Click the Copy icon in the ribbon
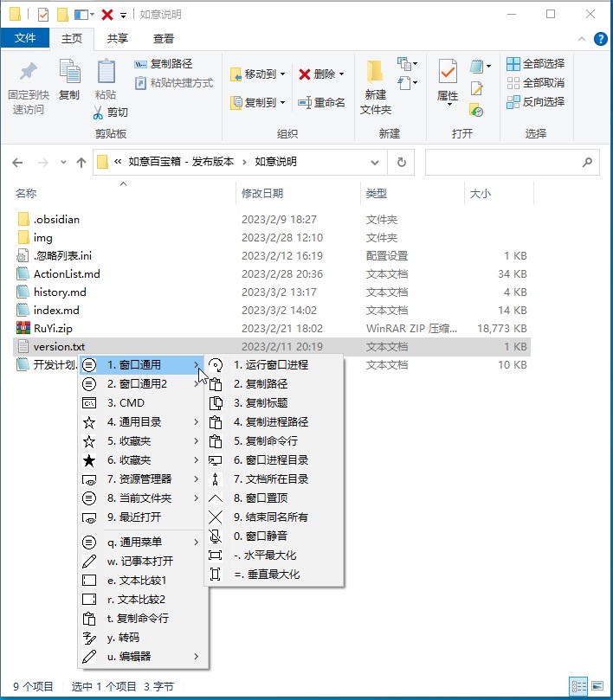613x700 pixels. tap(69, 72)
